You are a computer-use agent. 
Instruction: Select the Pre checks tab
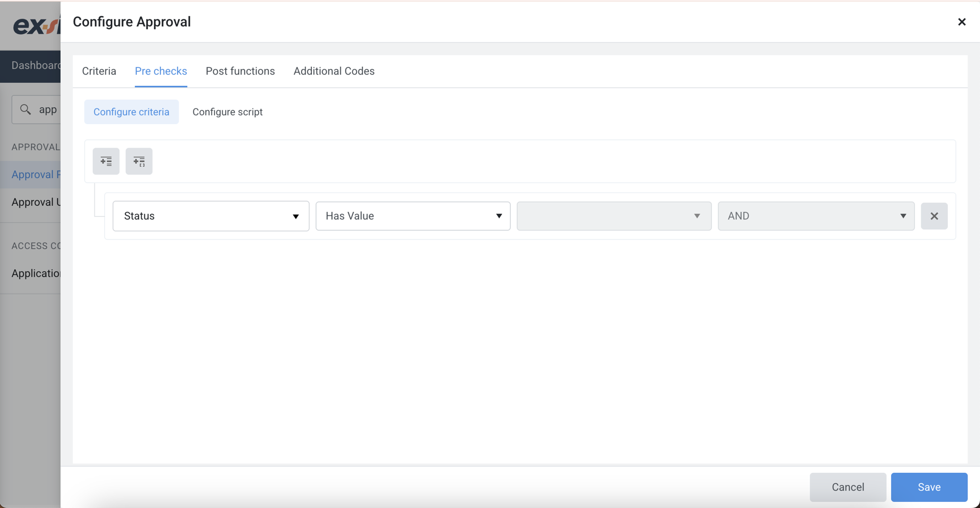pyautogui.click(x=161, y=71)
